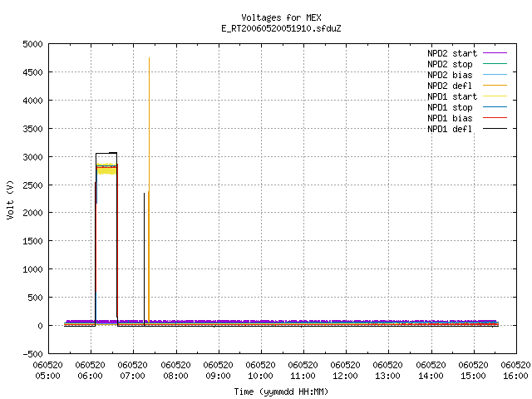Click the 3500 y-axis tick label
Screen dimensions: 532x399
[32, 129]
